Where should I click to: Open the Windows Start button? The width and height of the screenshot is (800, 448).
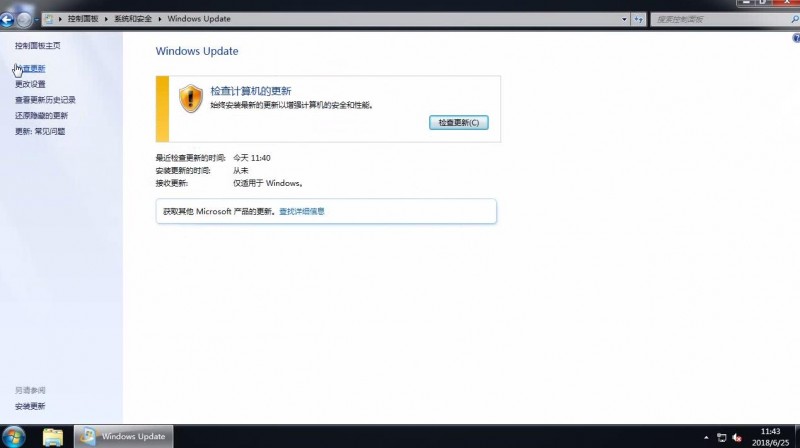pyautogui.click(x=14, y=437)
